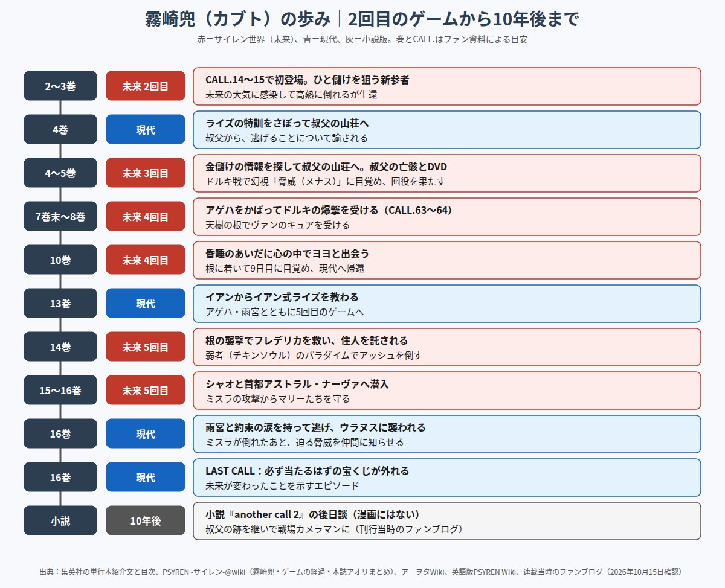Click heading 昏睡のあいだに心の中でヨヨと出会う
This screenshot has width=725, height=588.
pos(287,254)
